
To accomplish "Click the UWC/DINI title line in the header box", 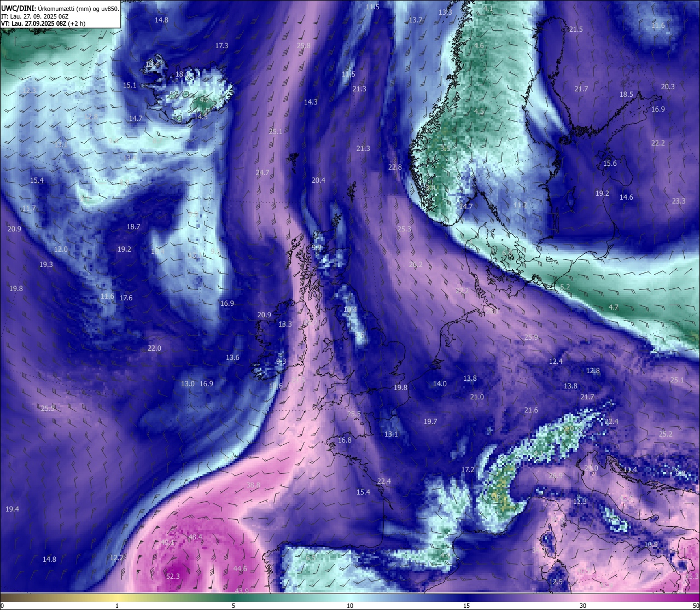I will 60,8.
